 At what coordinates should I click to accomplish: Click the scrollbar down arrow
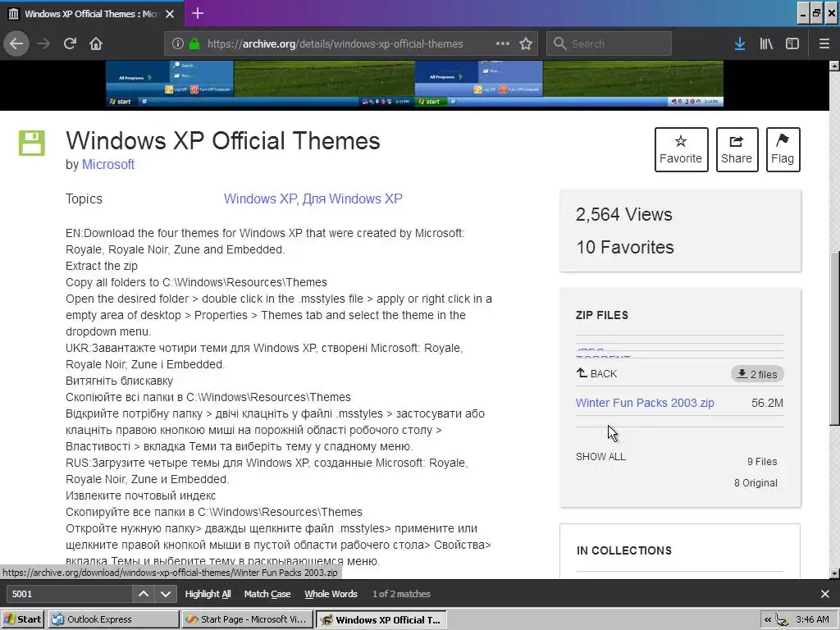pos(834,573)
